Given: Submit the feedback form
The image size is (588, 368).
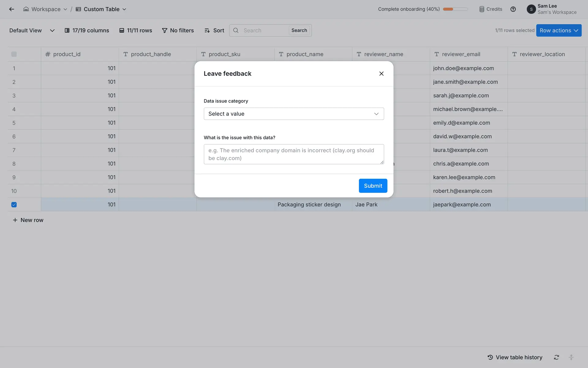Looking at the screenshot, I should pos(373,186).
